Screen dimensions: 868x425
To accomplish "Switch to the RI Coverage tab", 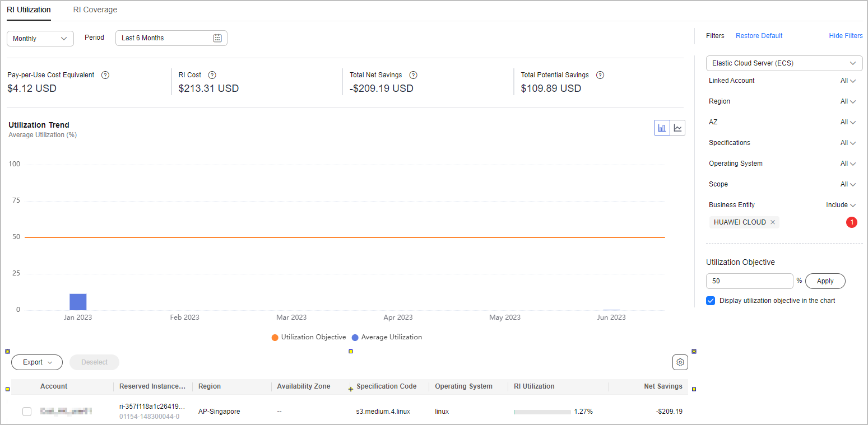I will 95,10.
